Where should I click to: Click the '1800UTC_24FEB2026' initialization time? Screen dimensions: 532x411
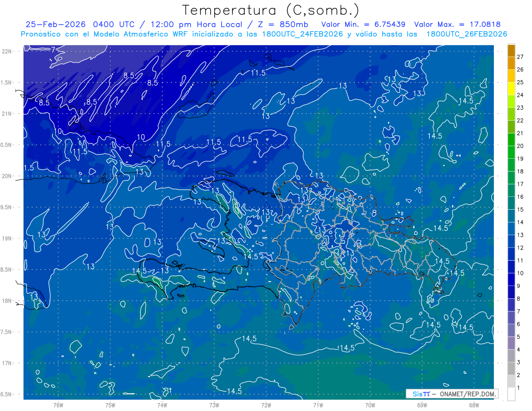[x=302, y=34]
